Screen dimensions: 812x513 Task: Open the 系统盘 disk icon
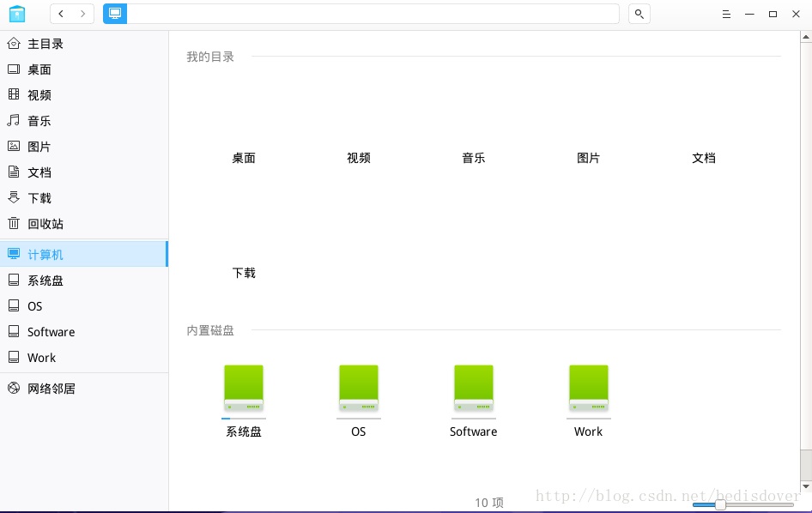[244, 389]
